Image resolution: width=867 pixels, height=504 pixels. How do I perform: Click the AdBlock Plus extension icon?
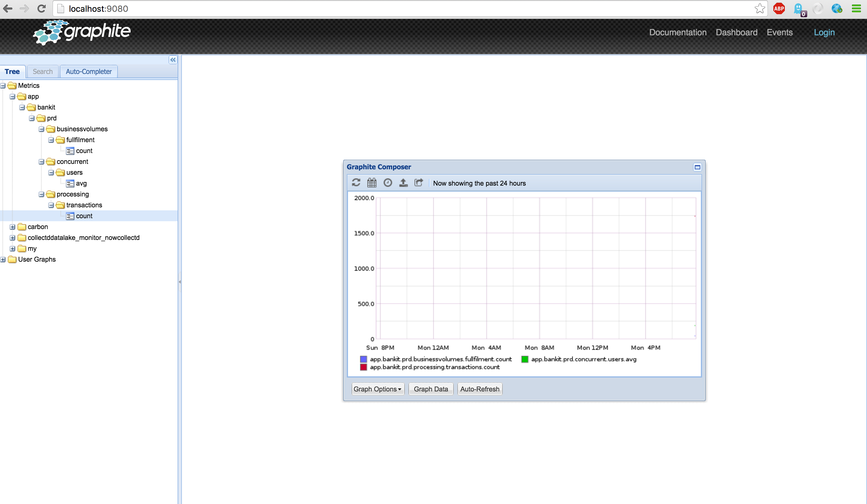coord(779,8)
